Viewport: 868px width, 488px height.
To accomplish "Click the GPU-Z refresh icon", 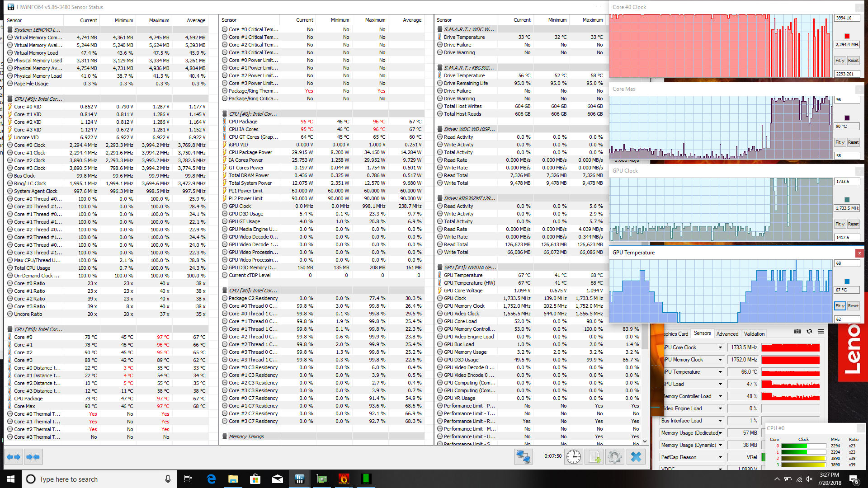I will [809, 332].
